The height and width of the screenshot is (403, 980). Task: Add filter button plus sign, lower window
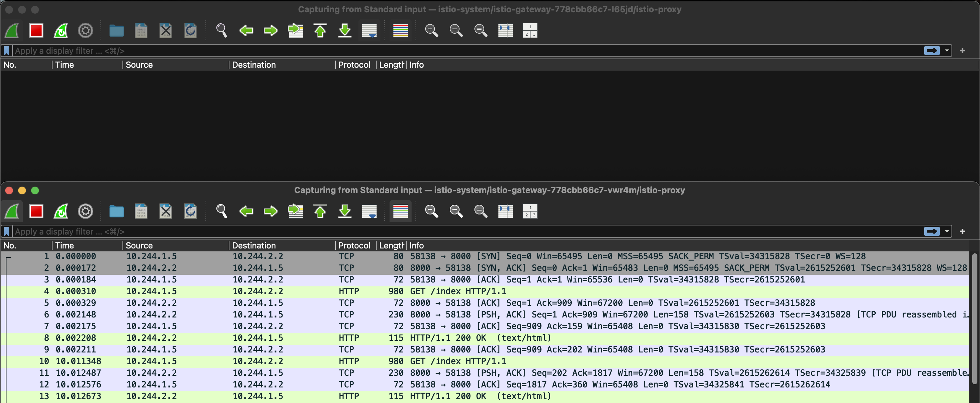(962, 232)
